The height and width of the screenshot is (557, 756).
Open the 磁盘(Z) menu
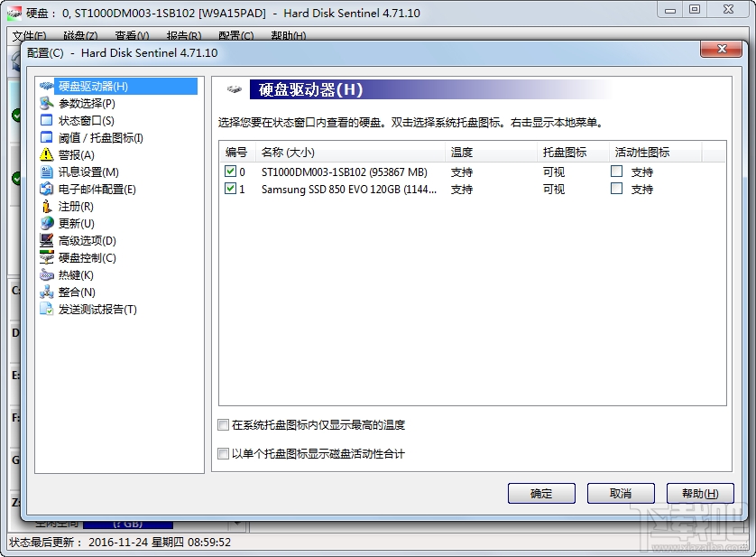78,34
